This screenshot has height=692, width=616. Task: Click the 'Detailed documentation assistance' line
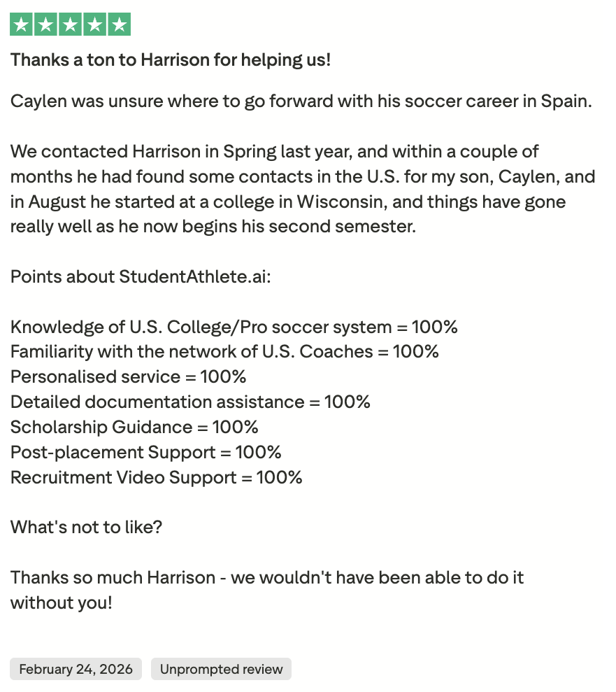tap(190, 402)
